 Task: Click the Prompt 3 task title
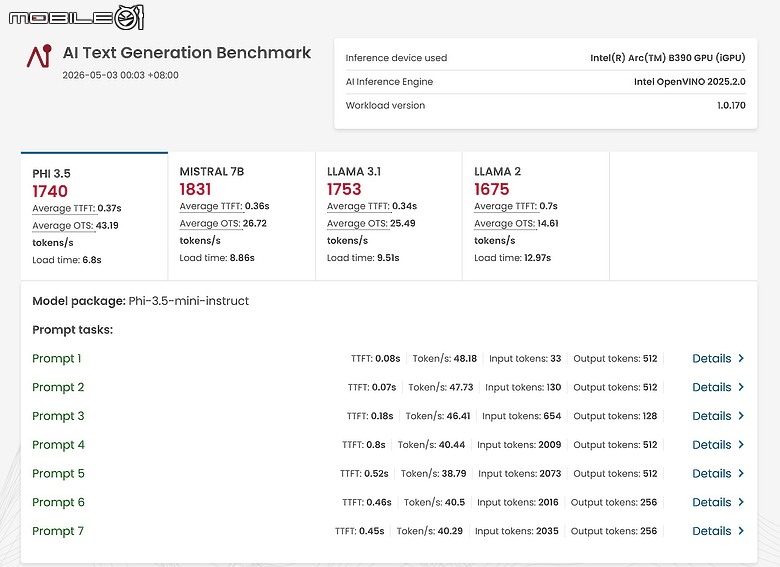point(58,416)
